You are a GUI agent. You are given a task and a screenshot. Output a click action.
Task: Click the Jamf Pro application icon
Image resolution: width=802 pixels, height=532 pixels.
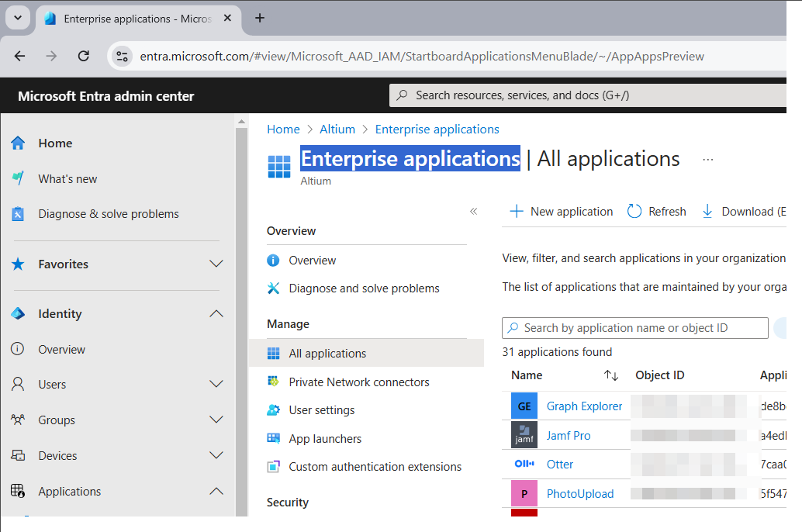524,435
